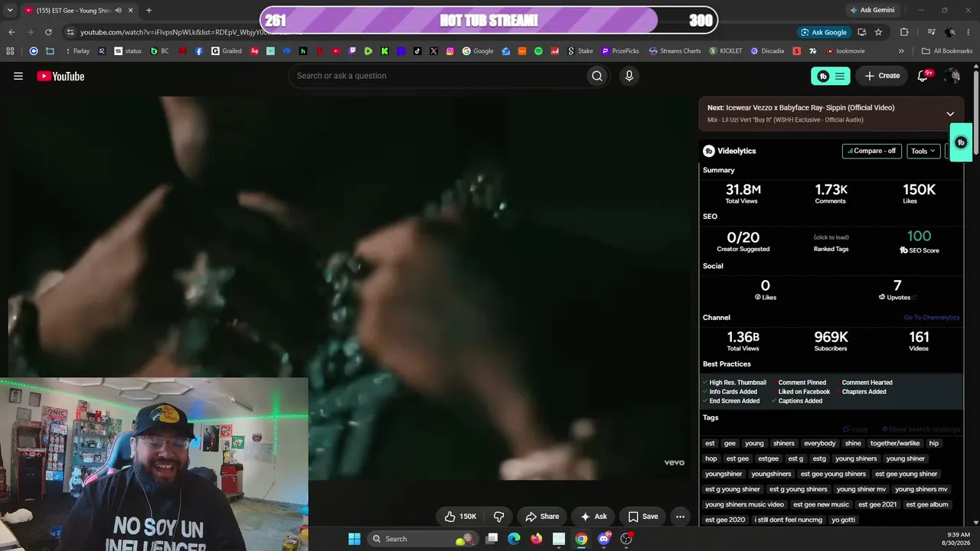Viewport: 980px width, 551px height.
Task: Reload the page in Chrome
Action: (x=48, y=32)
